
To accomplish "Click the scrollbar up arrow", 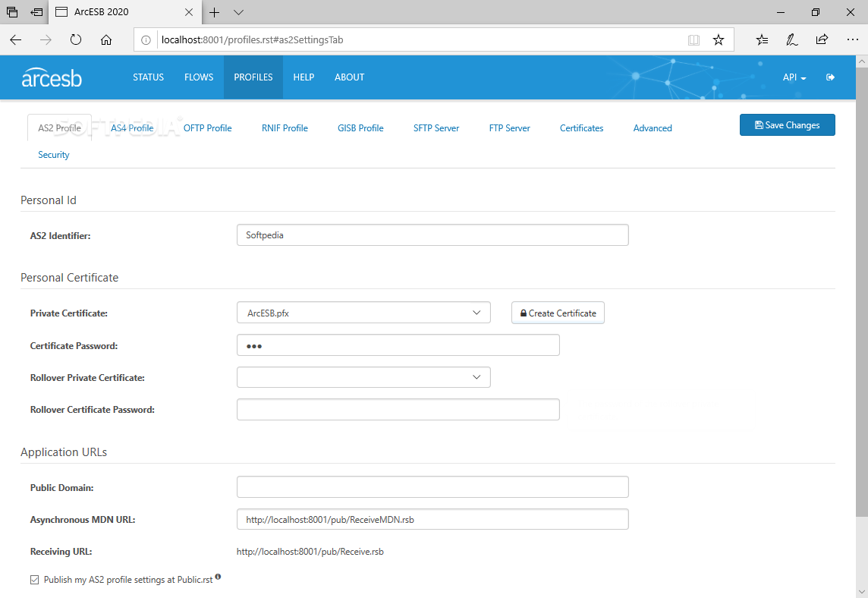I will click(x=861, y=62).
